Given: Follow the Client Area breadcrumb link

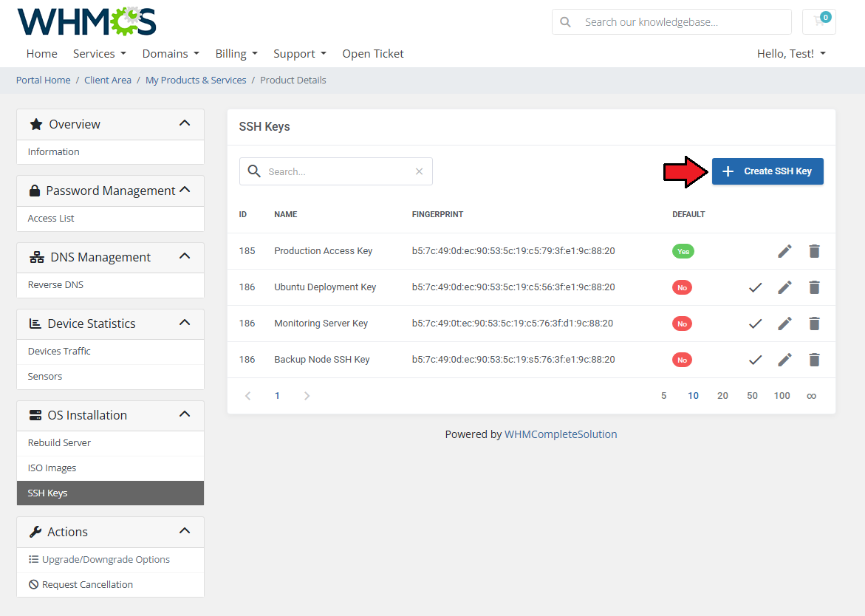Looking at the screenshot, I should (108, 80).
